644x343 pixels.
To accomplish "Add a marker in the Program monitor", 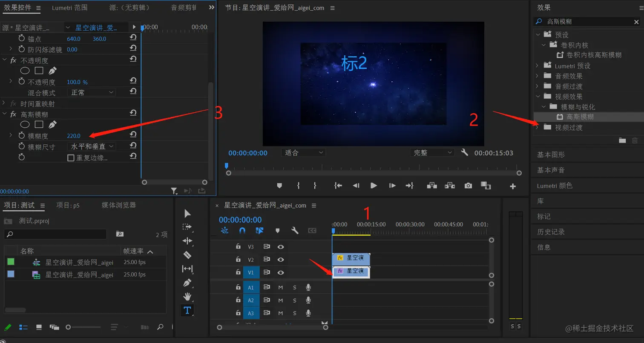I will (x=279, y=186).
